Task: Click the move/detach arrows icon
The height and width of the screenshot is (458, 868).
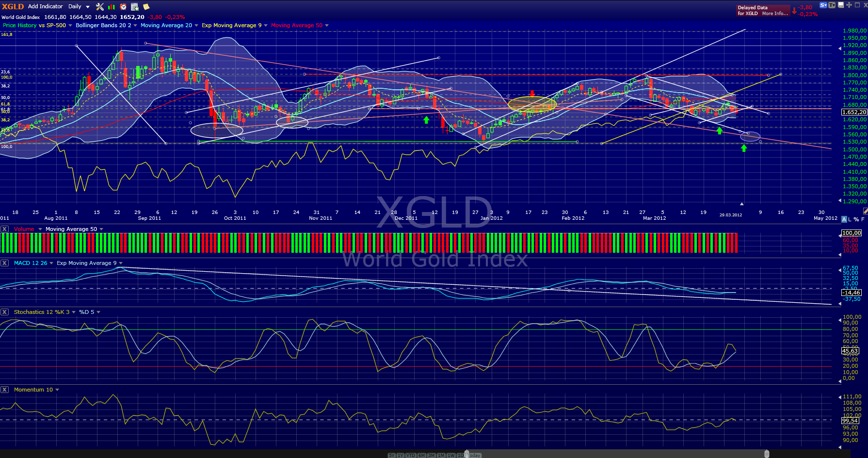Action: point(849,5)
